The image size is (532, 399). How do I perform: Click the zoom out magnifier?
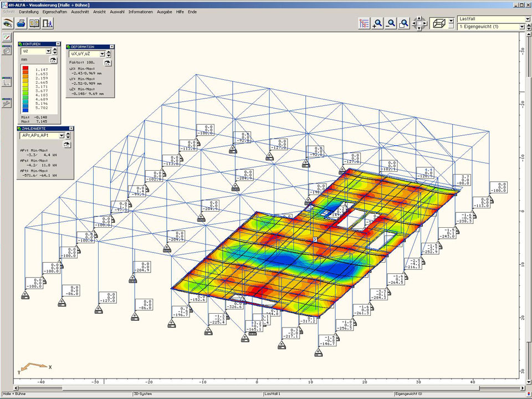(391, 23)
